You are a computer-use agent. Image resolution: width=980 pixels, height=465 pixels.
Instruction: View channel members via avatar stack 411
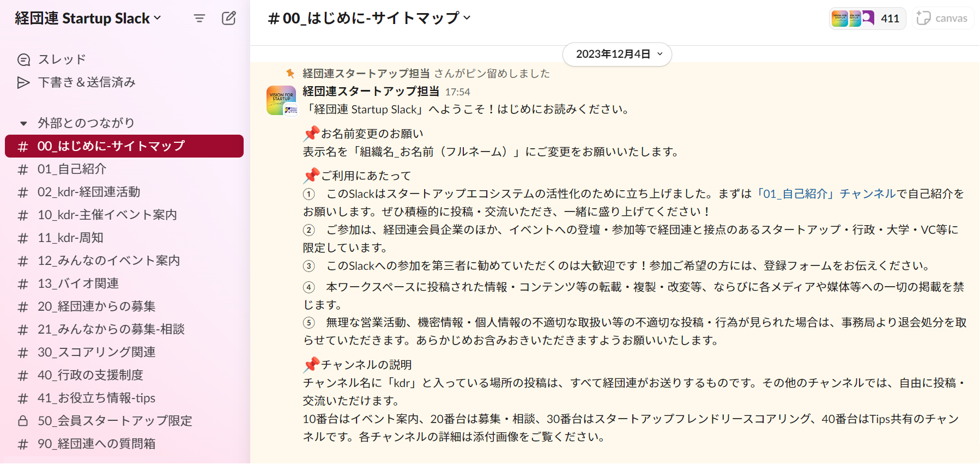coord(867,19)
